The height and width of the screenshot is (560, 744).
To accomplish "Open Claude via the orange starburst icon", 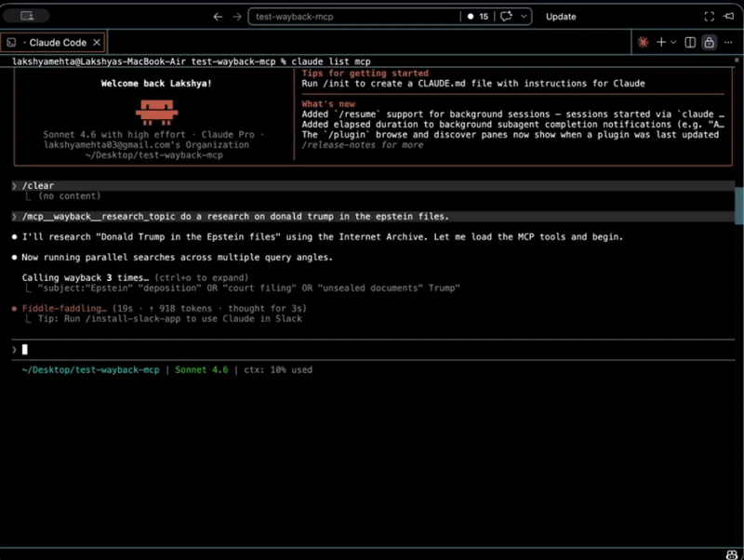I will [x=643, y=42].
